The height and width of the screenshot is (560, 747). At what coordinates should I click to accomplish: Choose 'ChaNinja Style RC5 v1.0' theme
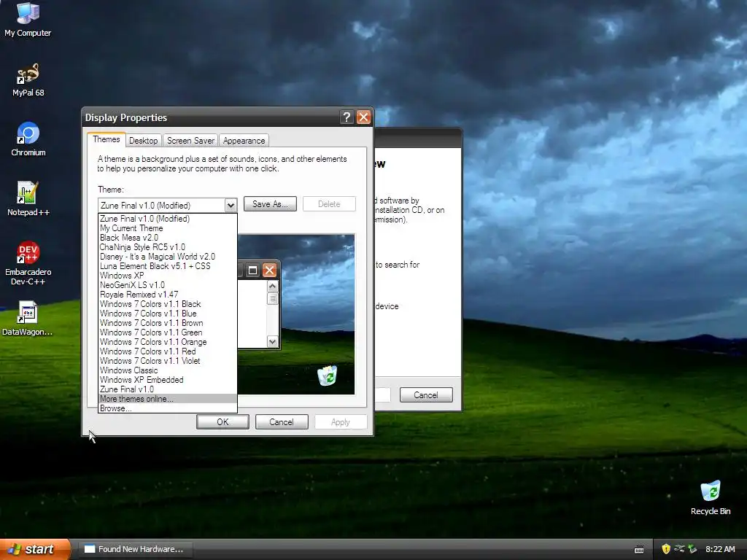[x=167, y=247]
